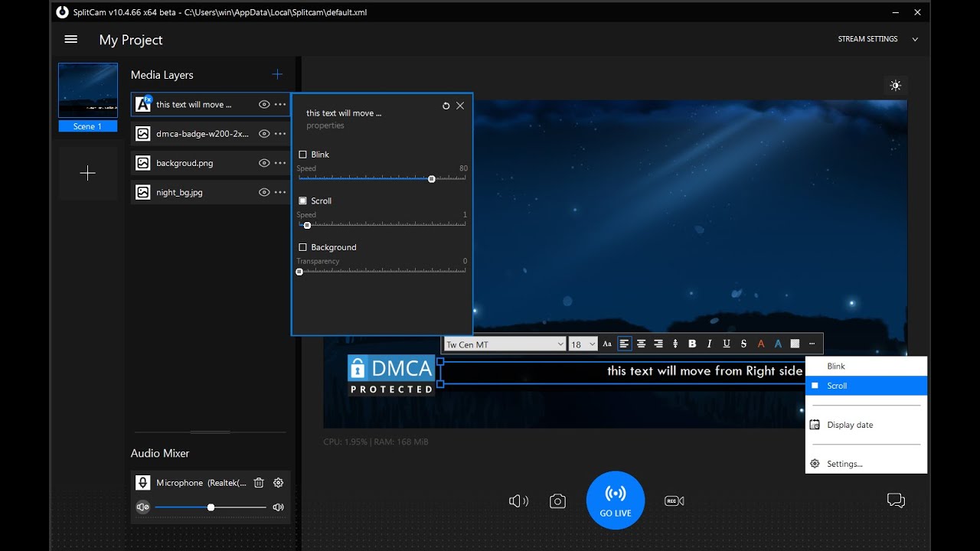Toggle brightness icon above preview
Screen dimensions: 980x551
[895, 86]
